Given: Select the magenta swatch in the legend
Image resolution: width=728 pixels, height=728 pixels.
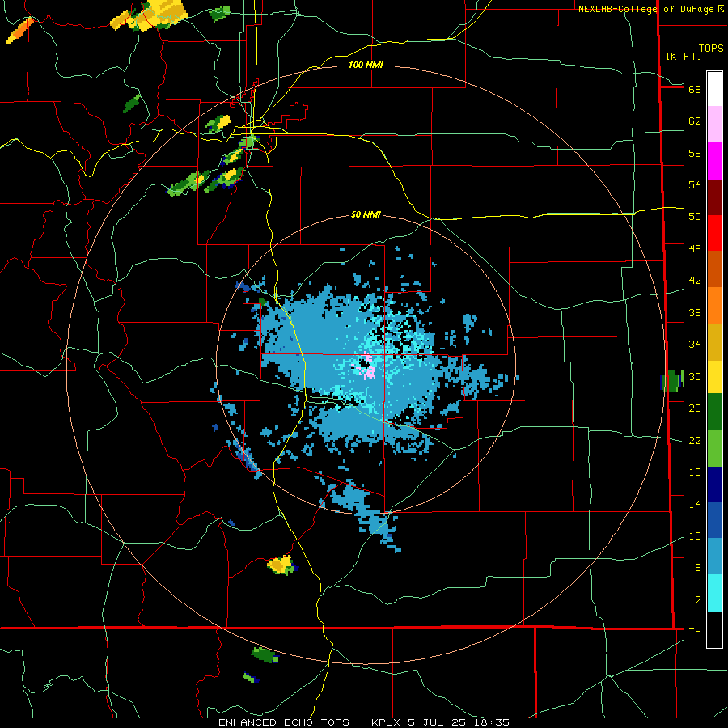Looking at the screenshot, I should [714, 161].
